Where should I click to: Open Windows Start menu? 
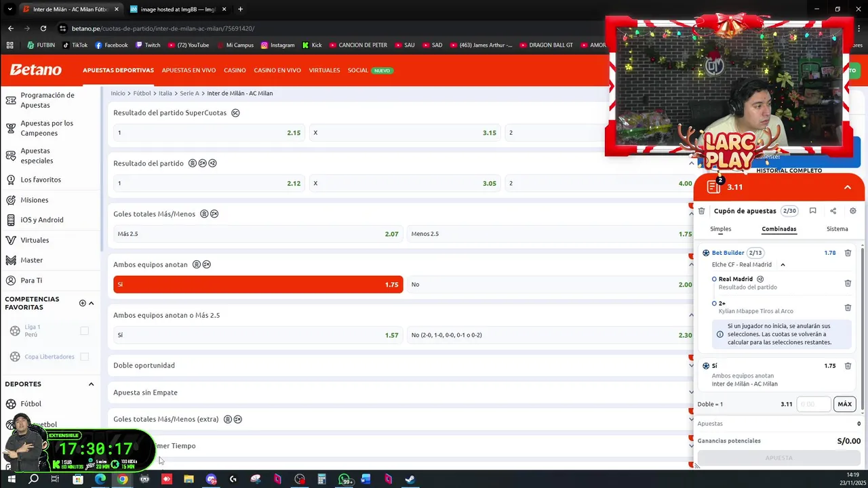(11, 479)
